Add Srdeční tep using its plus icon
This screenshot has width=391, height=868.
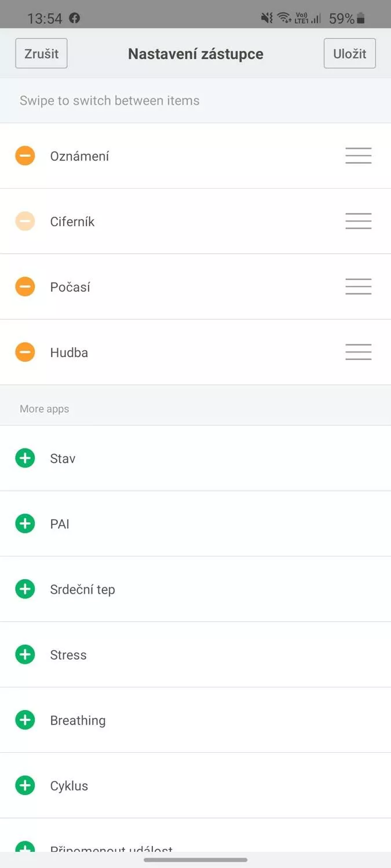coord(25,589)
